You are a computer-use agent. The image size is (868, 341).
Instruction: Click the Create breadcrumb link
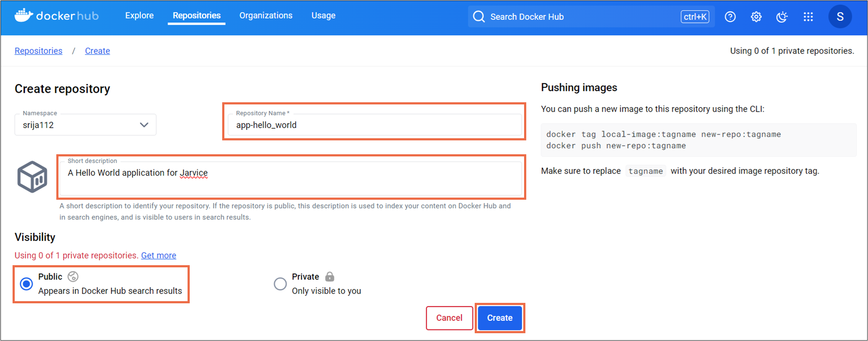(97, 51)
